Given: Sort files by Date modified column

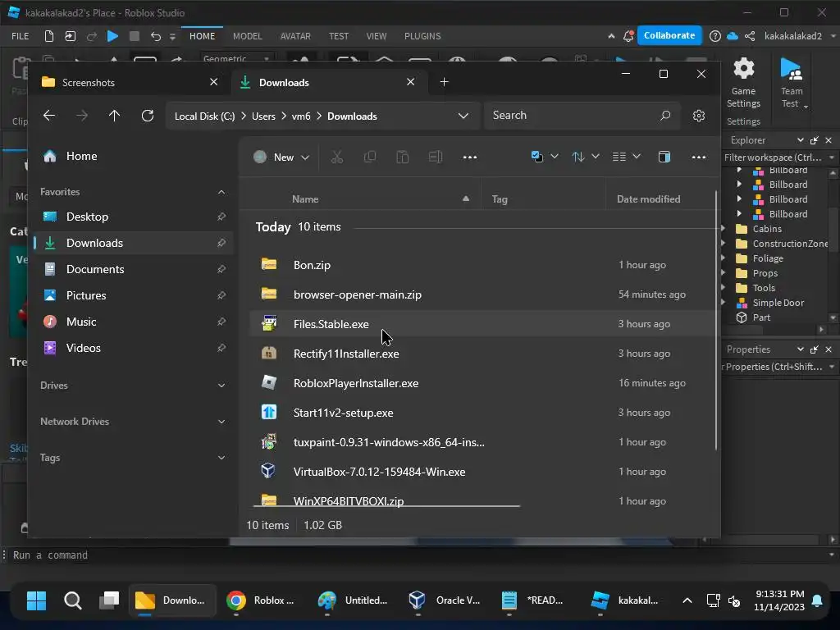Looking at the screenshot, I should point(649,199).
